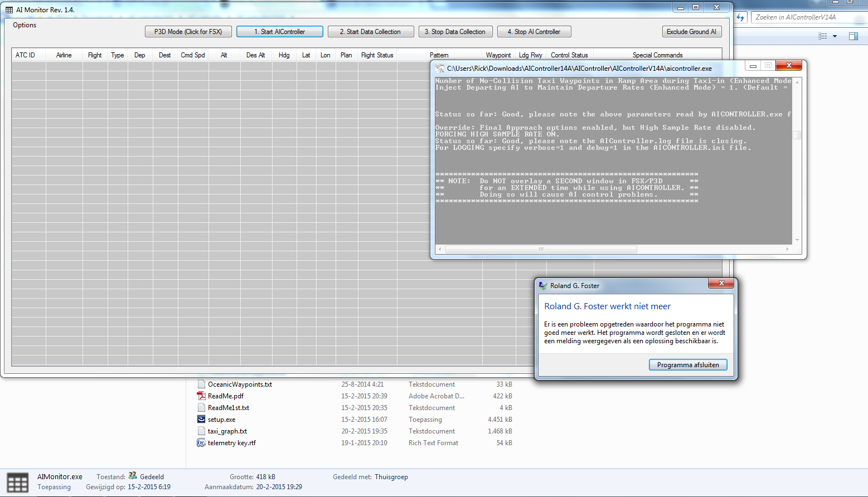Click the OceanicWaypoints.txt document icon
The image size is (868, 497).
coord(201,384)
